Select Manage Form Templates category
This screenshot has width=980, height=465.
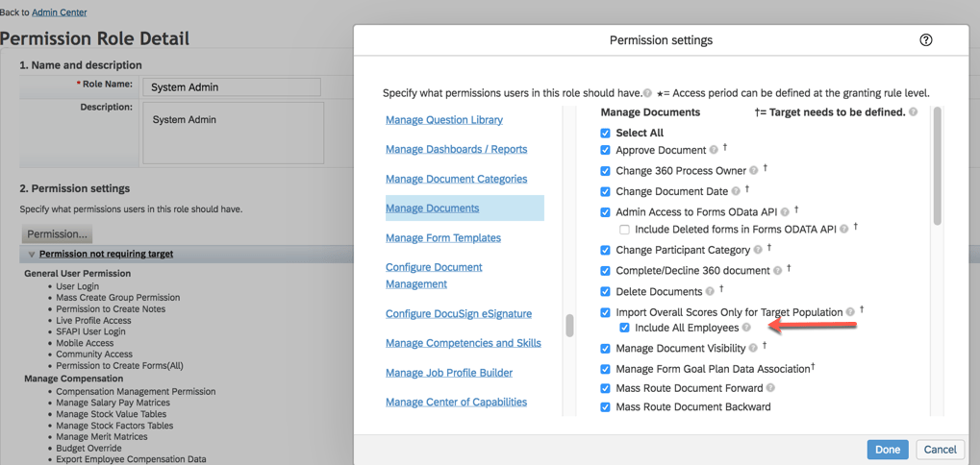coord(442,238)
